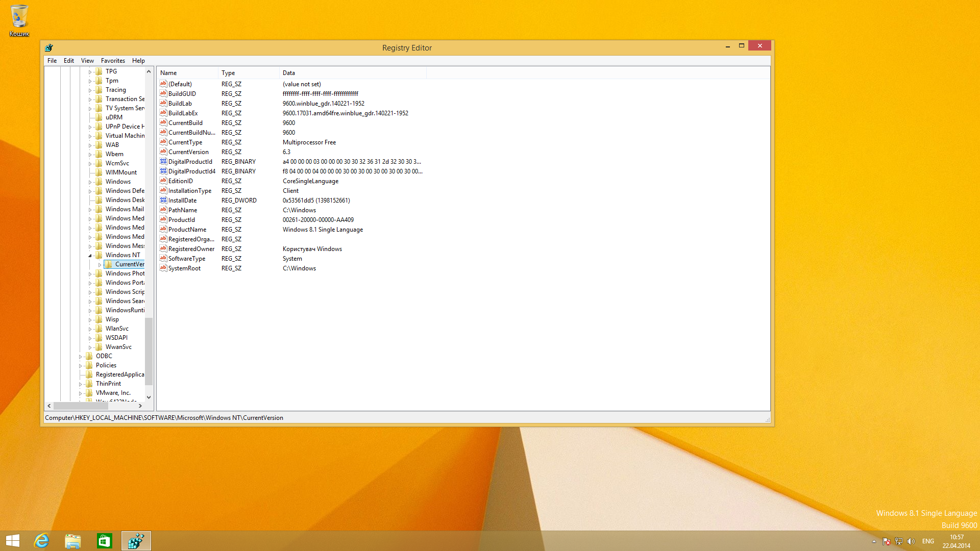Click the DigitalProductId binary value
This screenshot has width=980, height=551.
coord(188,161)
